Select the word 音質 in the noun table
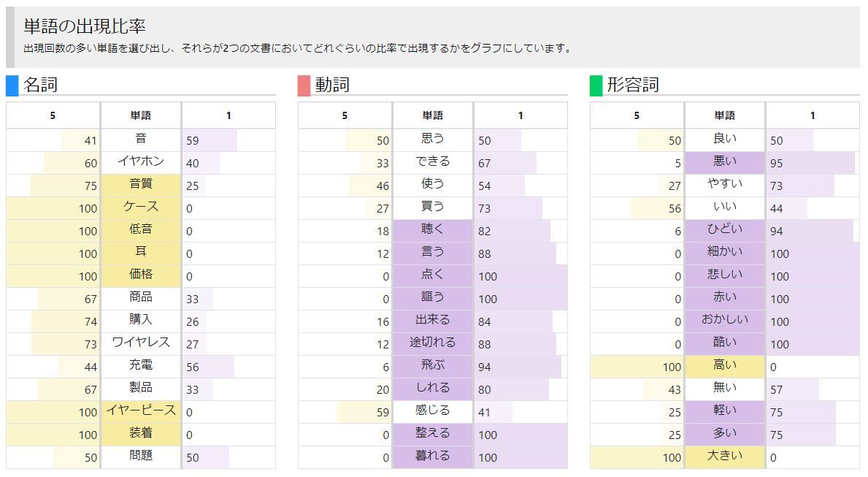Screen dimensions: 868x477 click(x=141, y=185)
